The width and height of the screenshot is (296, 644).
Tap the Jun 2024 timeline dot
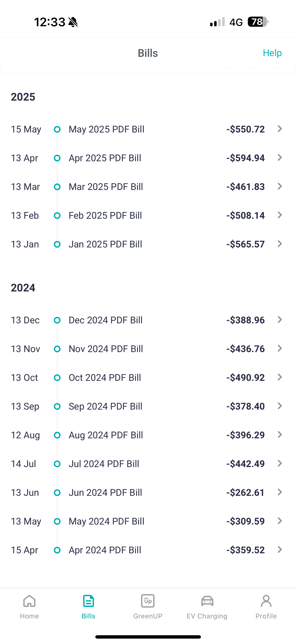pyautogui.click(x=57, y=492)
